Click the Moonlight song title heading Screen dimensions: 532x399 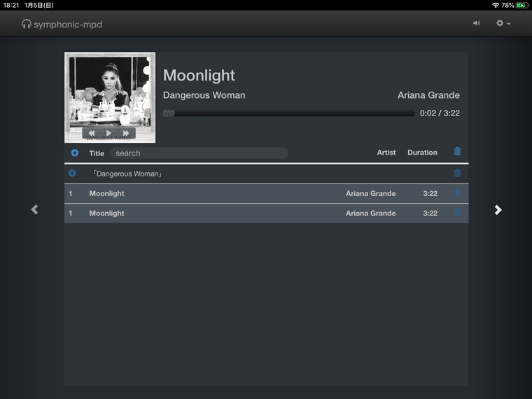click(199, 76)
